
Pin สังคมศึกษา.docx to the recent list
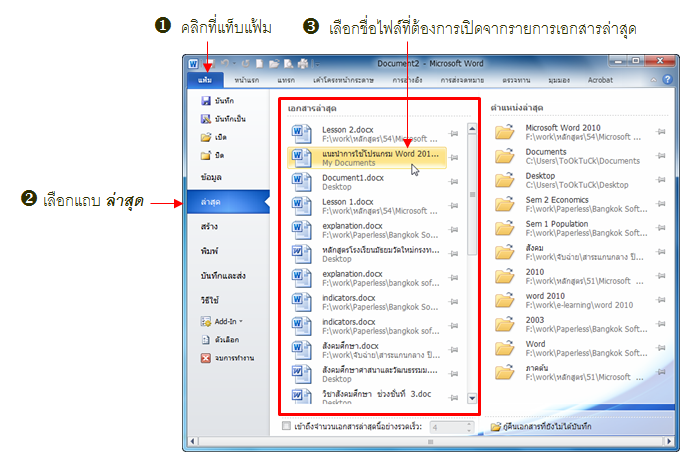454,350
